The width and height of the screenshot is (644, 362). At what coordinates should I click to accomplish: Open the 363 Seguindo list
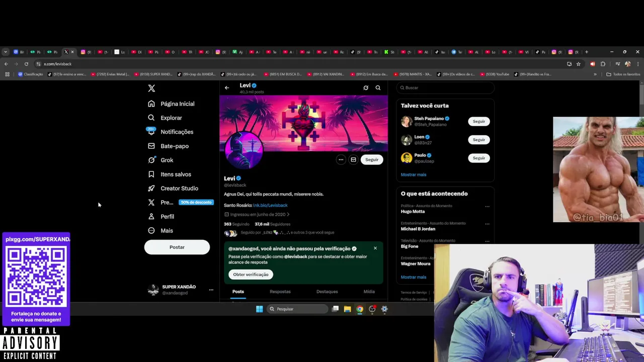click(236, 224)
